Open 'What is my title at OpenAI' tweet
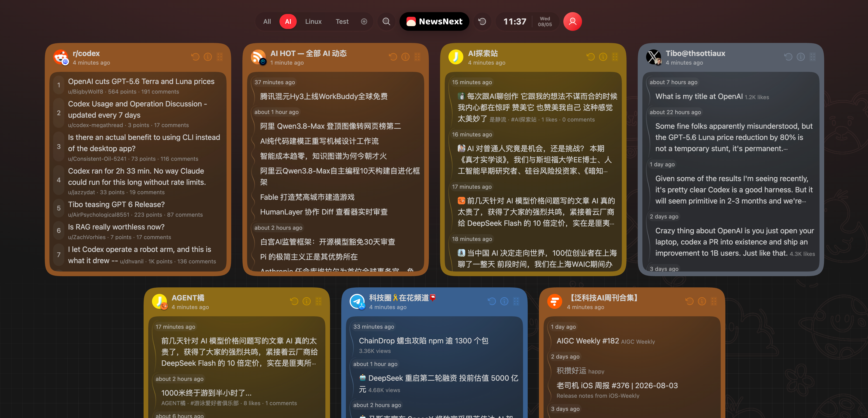Viewport: 868px width, 418px height. pos(699,97)
